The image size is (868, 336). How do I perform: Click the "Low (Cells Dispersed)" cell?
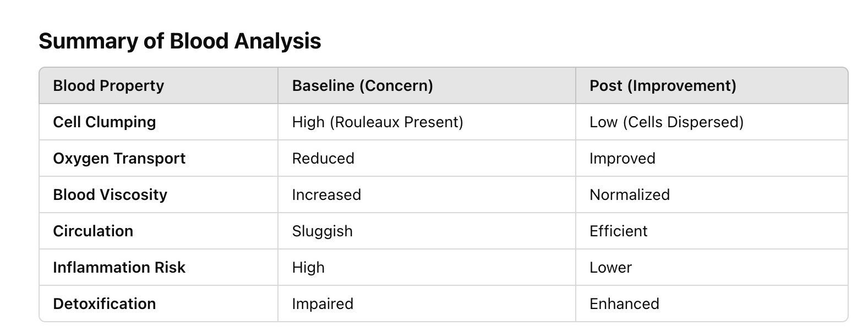[666, 122]
